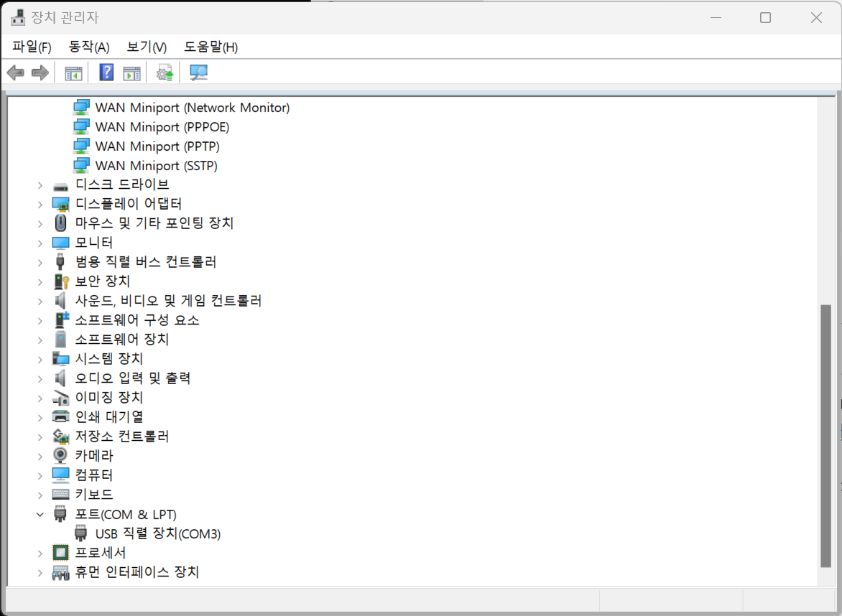
Task: Expand the 휴먼 인터페이스 장치 category
Action: [40, 572]
